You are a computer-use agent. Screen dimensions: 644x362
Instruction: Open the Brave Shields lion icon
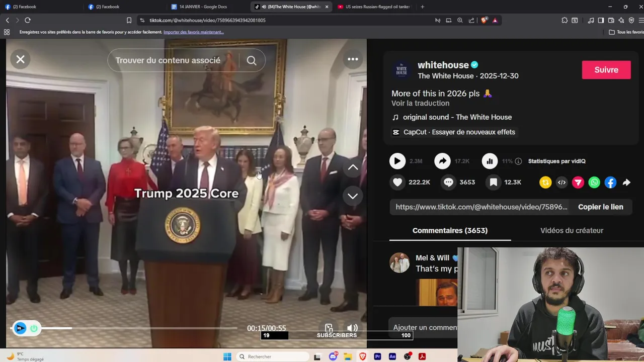484,20
